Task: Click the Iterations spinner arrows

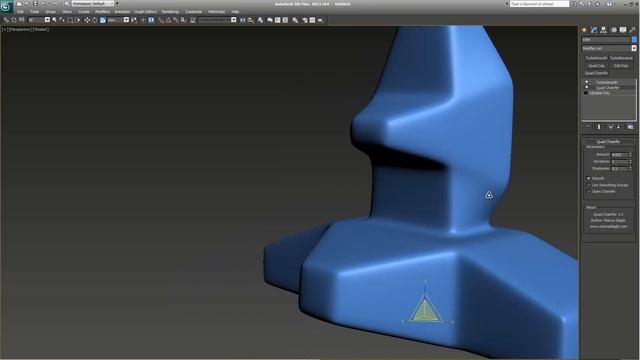Action: tap(630, 162)
